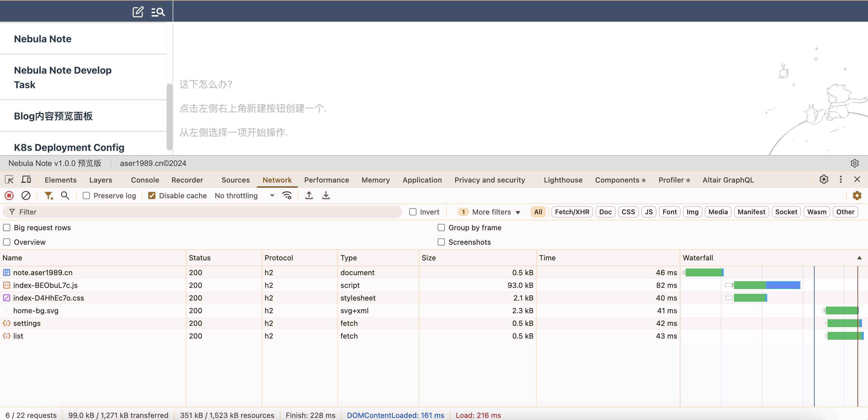Filter requests by Fetch/XHR

(572, 212)
